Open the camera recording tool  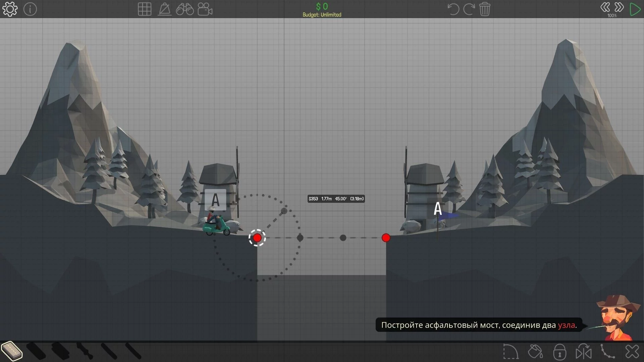click(x=205, y=9)
